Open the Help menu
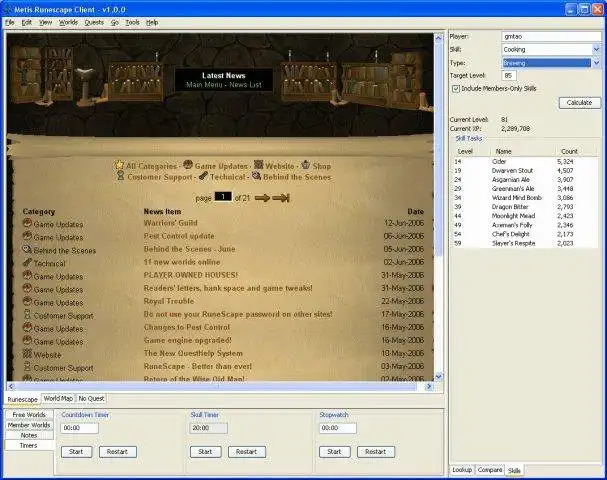 click(152, 22)
